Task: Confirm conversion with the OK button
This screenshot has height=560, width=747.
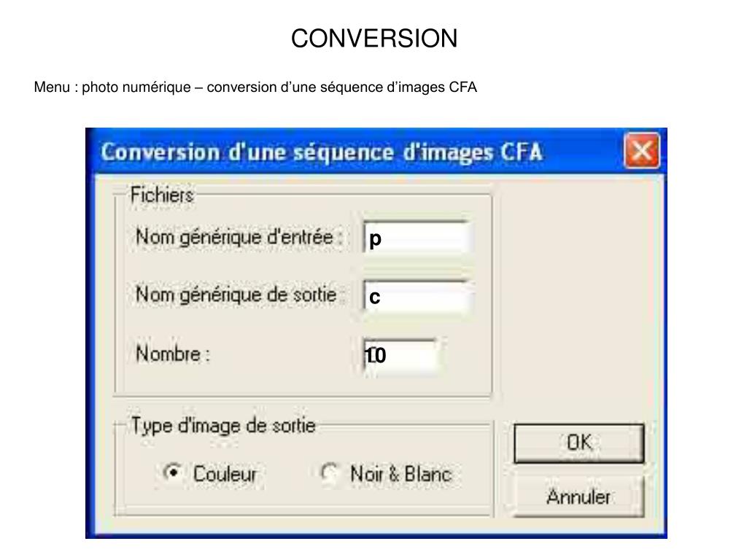Action: [578, 443]
